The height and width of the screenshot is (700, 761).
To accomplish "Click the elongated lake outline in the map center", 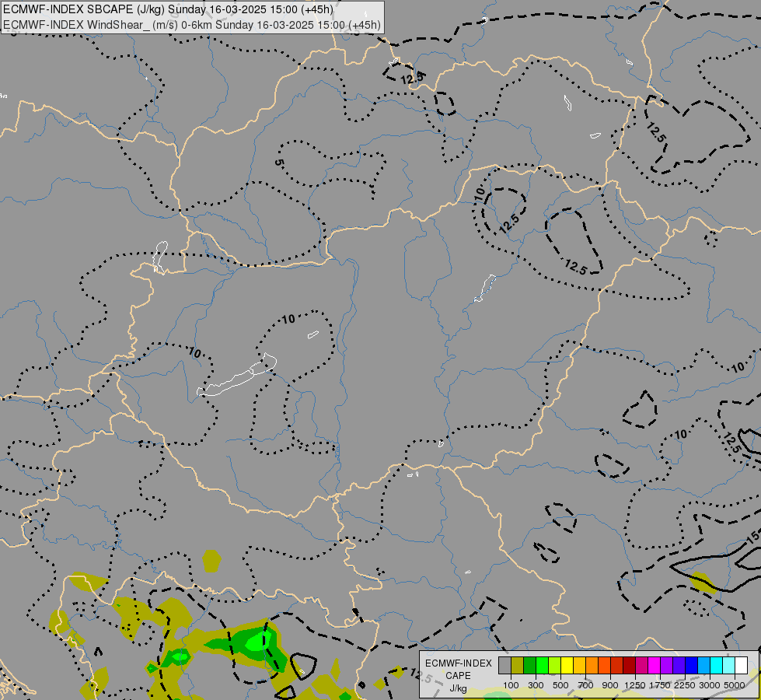I will (237, 376).
